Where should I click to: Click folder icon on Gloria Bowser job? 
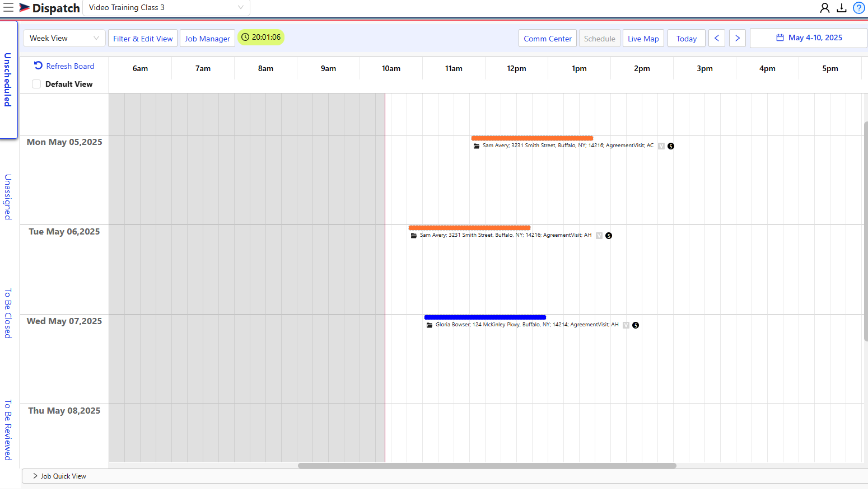[430, 325]
